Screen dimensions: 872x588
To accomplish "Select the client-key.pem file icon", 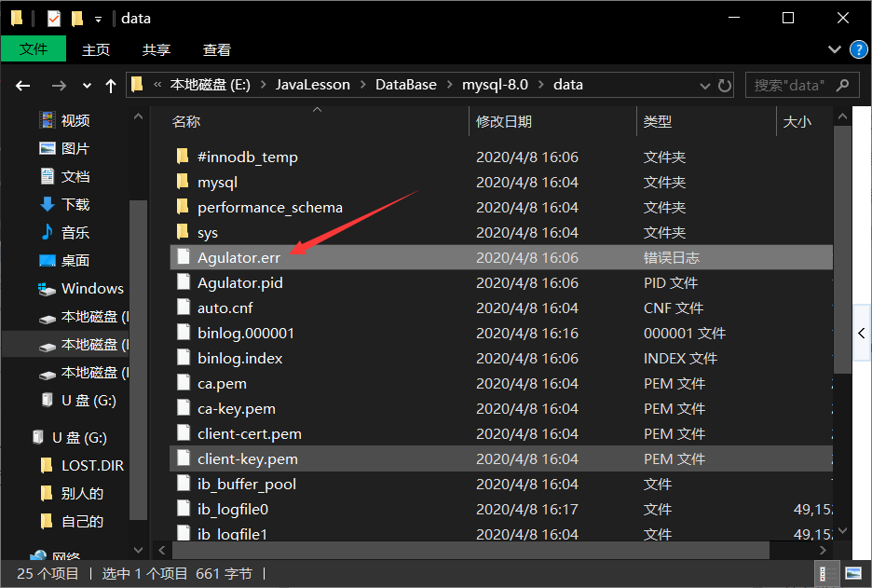I will pyautogui.click(x=184, y=458).
